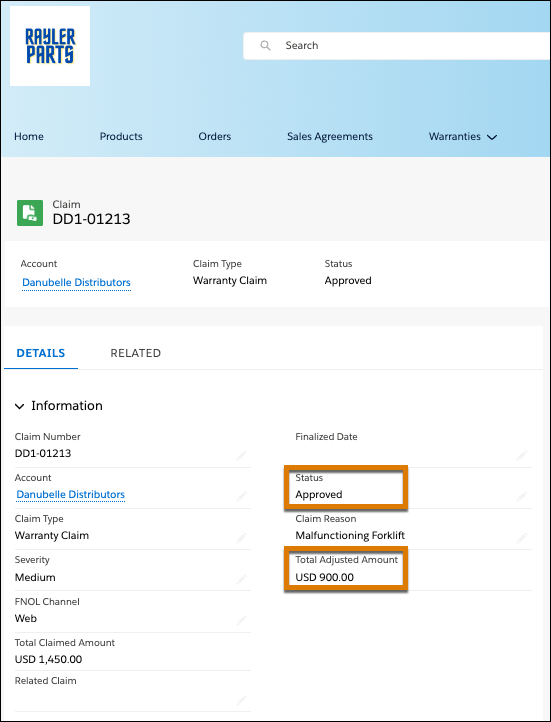This screenshot has width=551, height=722.
Task: Edit FNOL Channel pencil icon
Action: pyautogui.click(x=241, y=621)
